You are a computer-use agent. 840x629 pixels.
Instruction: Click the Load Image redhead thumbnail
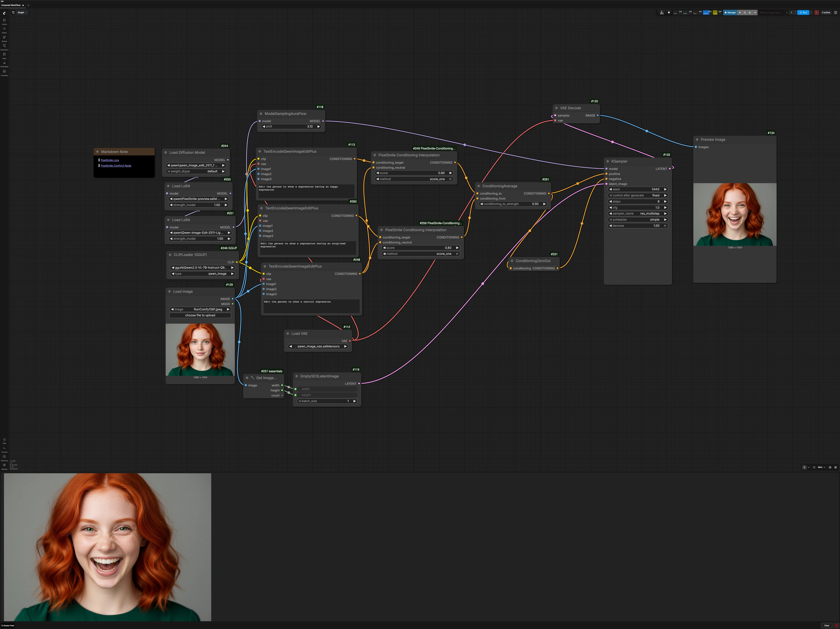(200, 350)
